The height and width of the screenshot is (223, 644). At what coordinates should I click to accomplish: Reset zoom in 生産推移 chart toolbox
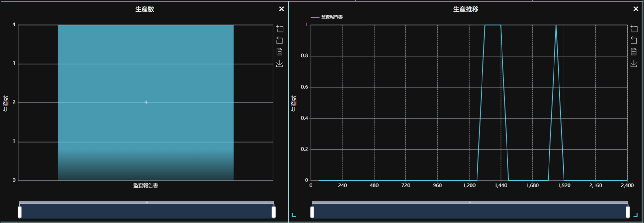click(x=634, y=40)
